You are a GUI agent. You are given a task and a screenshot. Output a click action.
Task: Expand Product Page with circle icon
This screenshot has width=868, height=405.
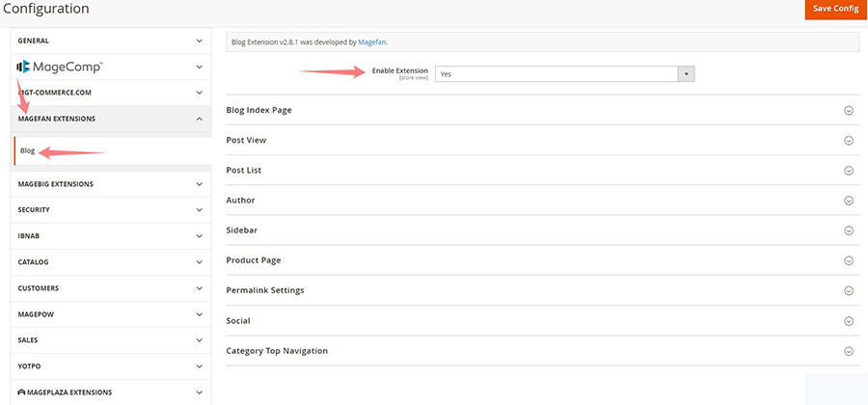coord(849,260)
